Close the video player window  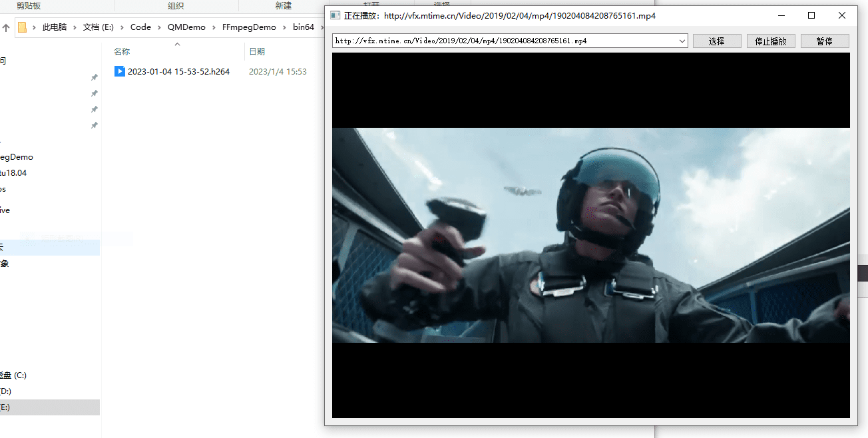click(x=842, y=15)
